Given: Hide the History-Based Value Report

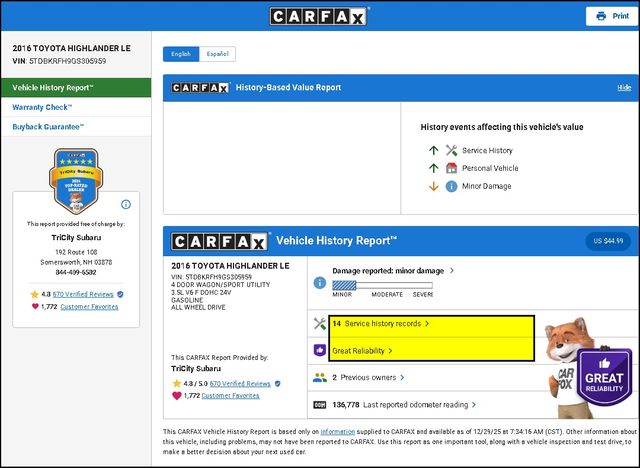Looking at the screenshot, I should point(624,88).
